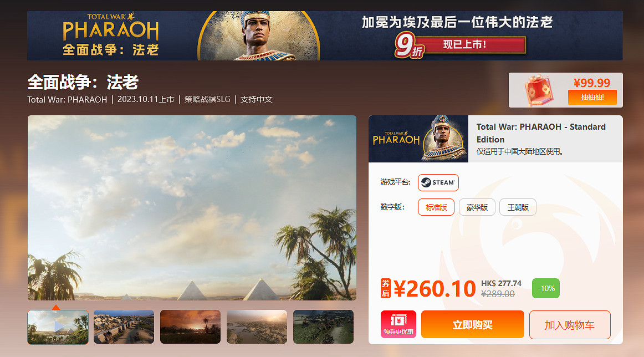Viewport: 644px width, 357px height.
Task: Play the video from the first thumbnail
Action: pos(58,327)
